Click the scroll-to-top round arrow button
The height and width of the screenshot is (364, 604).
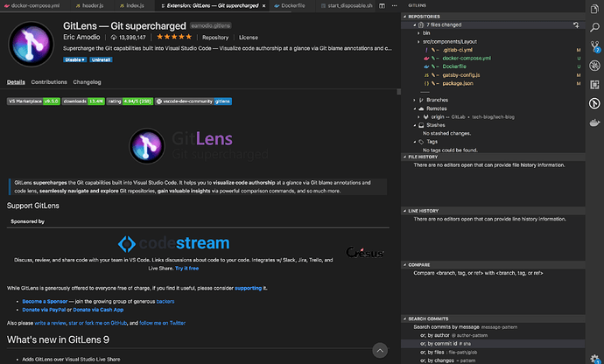click(x=380, y=350)
